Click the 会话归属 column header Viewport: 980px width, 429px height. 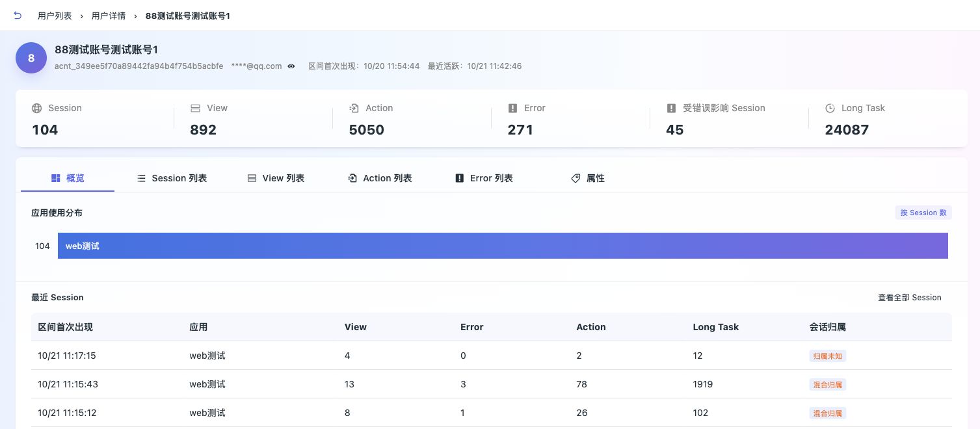click(x=827, y=327)
